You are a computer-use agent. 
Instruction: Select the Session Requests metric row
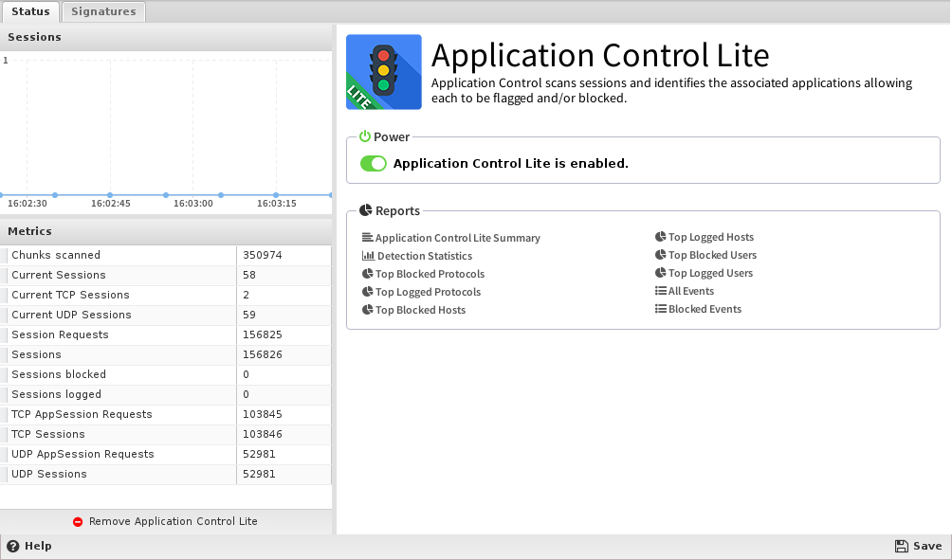tap(166, 334)
